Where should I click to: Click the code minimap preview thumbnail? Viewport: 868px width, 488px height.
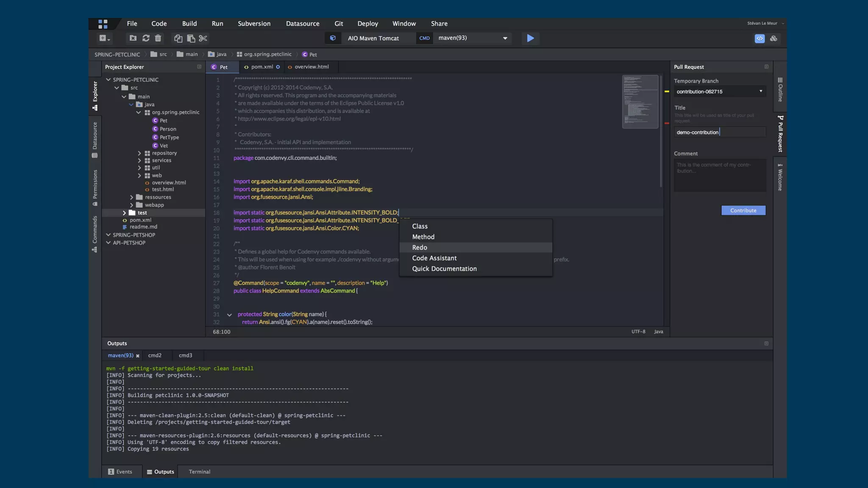tap(640, 102)
